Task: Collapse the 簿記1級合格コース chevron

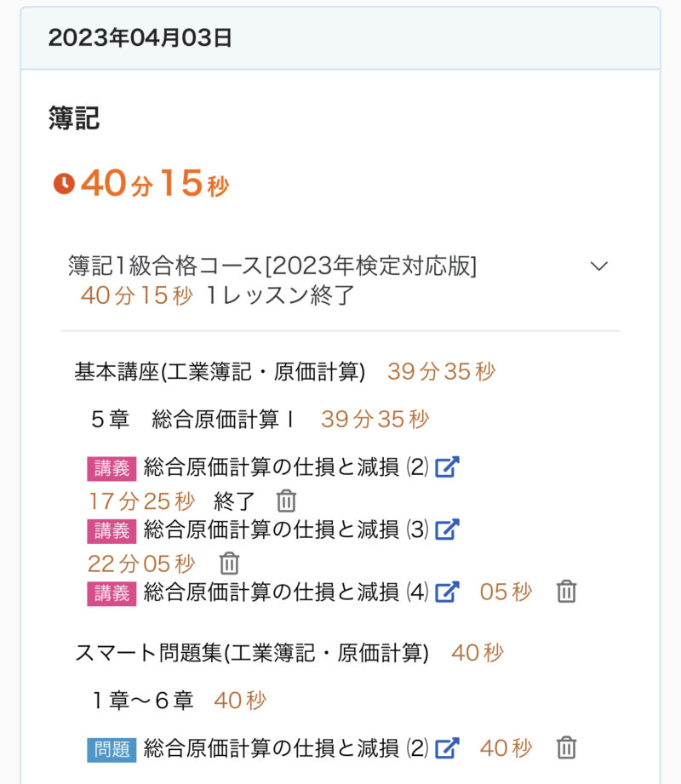Action: 599,266
